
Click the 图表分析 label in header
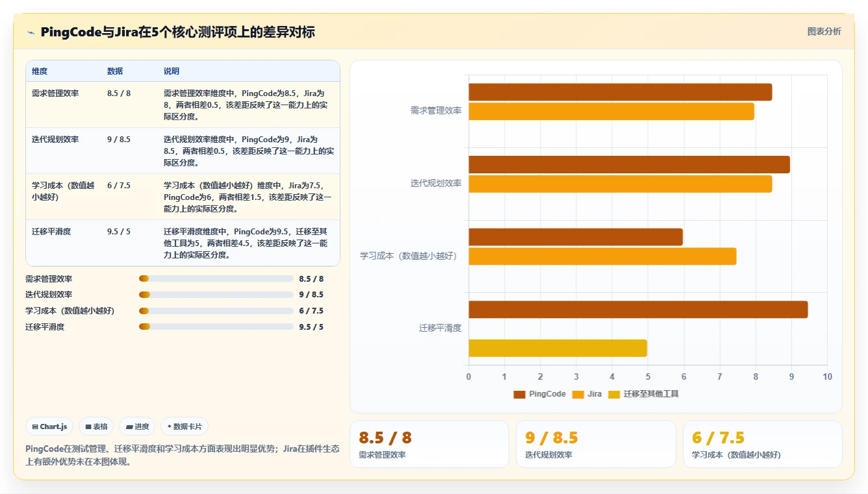click(x=824, y=31)
